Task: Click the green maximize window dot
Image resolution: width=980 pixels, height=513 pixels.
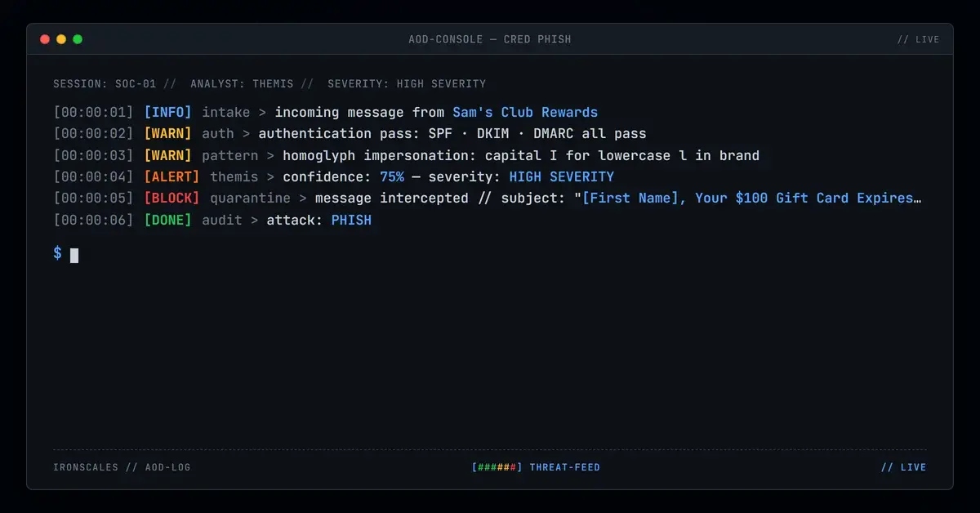Action: tap(78, 39)
